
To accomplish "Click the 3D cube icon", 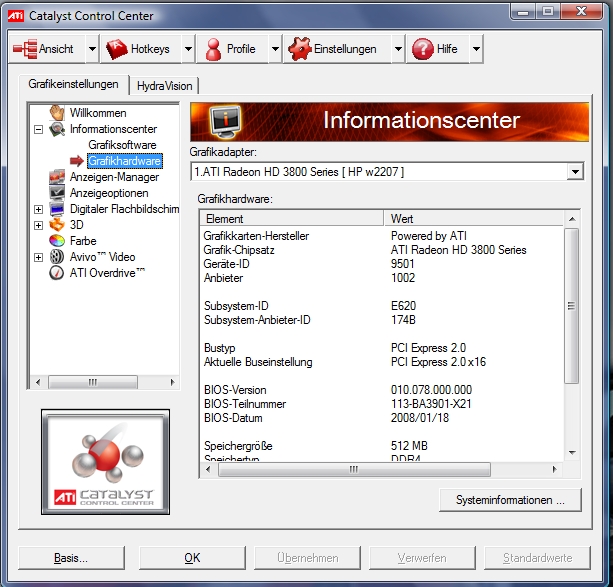I will (x=57, y=225).
